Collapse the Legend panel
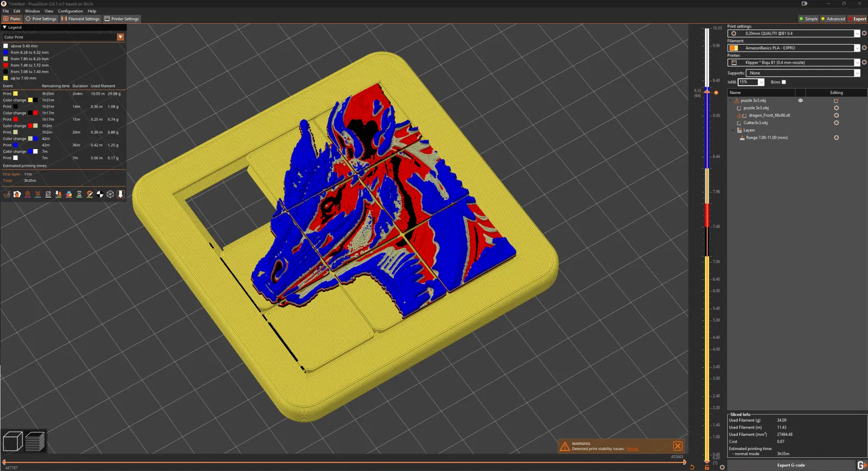868x471 pixels. coord(5,27)
